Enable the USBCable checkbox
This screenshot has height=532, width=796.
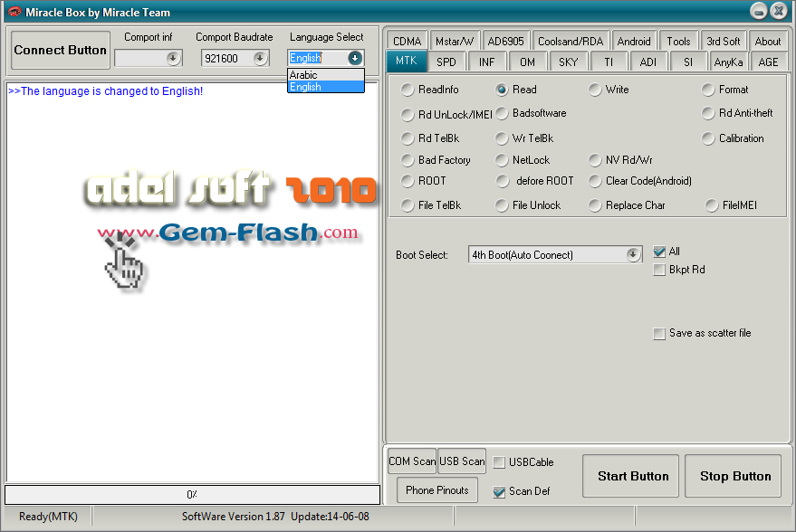(499, 462)
